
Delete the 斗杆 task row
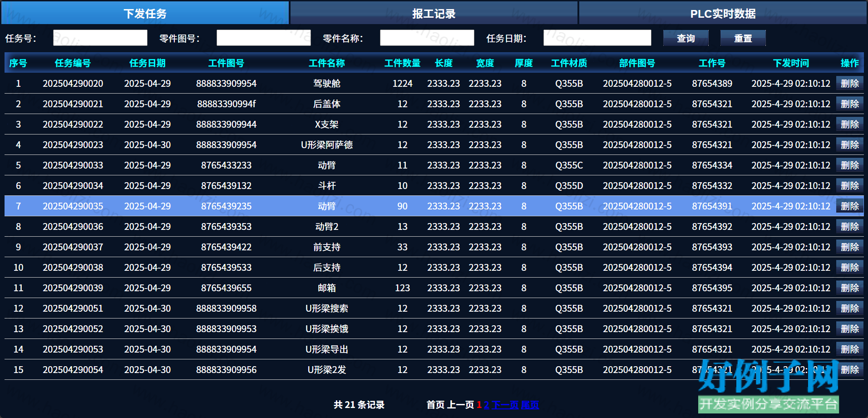click(850, 185)
